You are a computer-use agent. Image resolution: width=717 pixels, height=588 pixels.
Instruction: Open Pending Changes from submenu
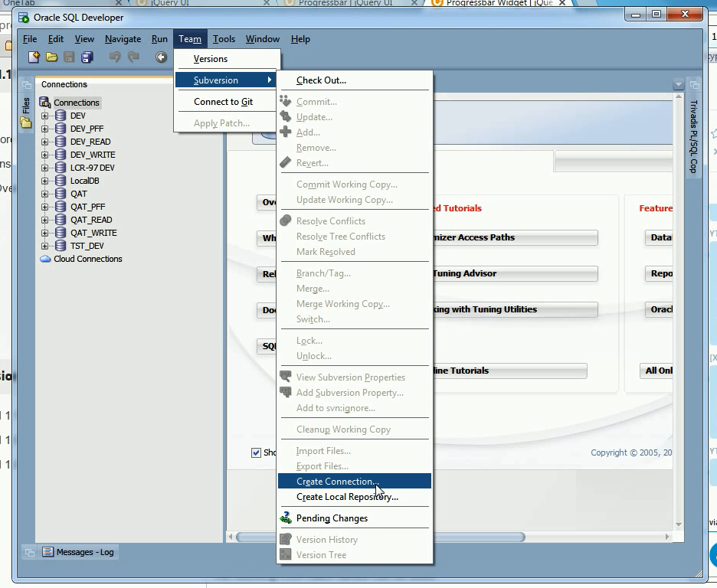tap(355, 518)
